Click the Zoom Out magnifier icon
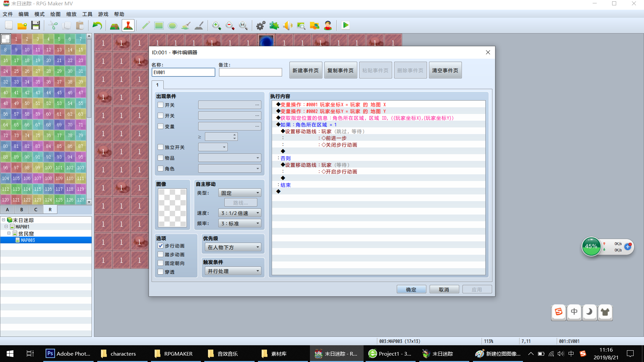Image resolution: width=644 pixels, height=362 pixels. point(230,25)
